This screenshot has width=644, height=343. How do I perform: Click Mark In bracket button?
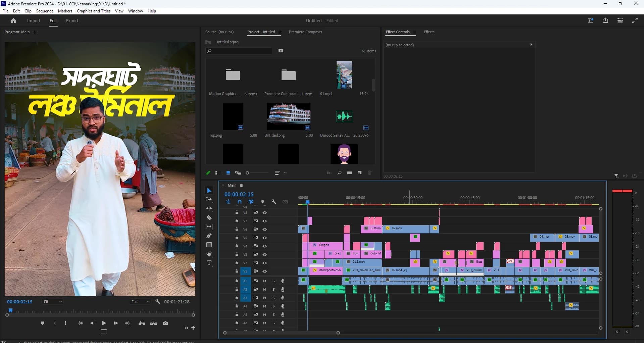coord(55,323)
